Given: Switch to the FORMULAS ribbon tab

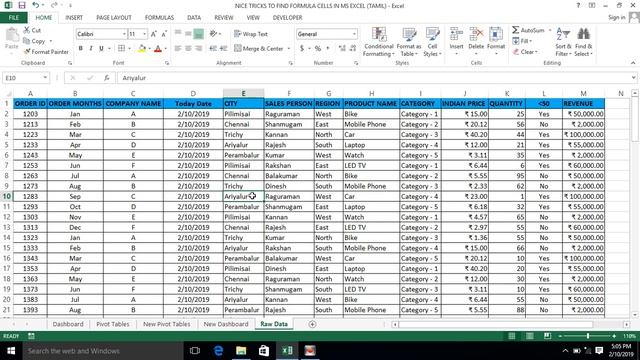Looking at the screenshot, I should pos(159,18).
